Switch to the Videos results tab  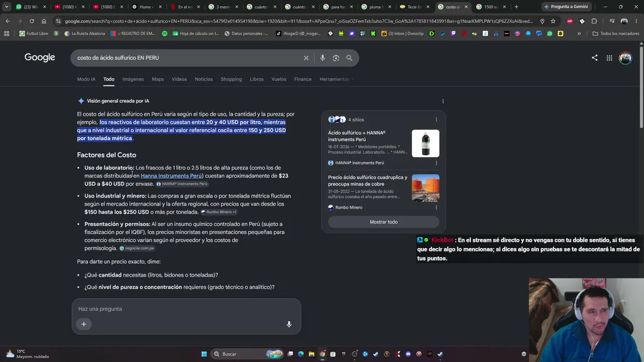[179, 79]
